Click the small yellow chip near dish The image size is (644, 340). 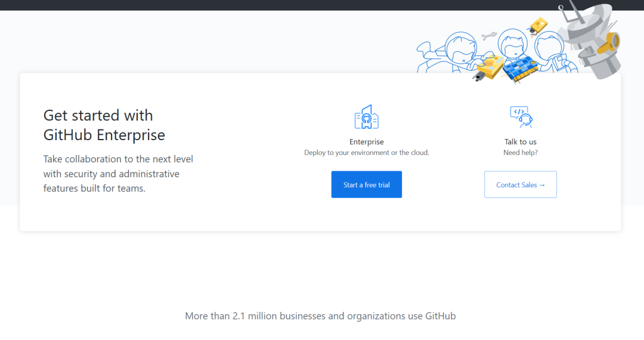[x=538, y=26]
